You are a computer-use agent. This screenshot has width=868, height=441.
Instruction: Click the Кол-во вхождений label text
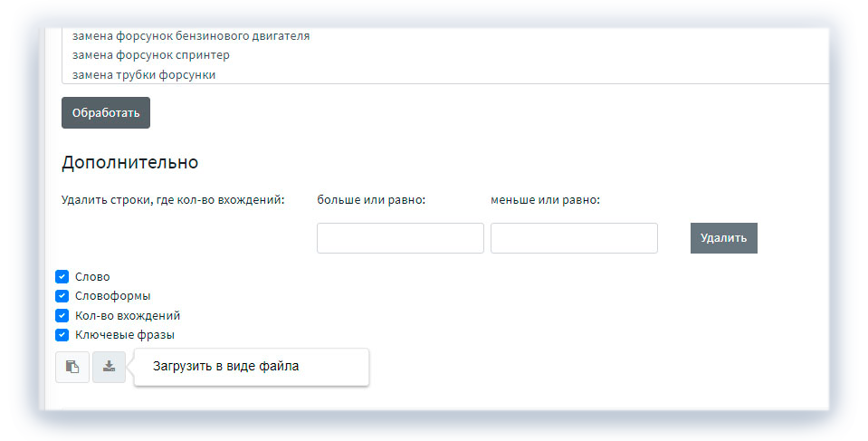pos(128,316)
